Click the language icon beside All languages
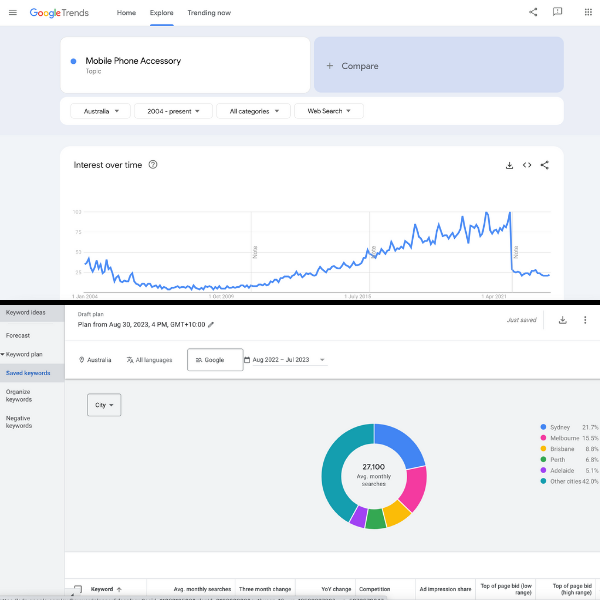This screenshot has height=600, width=600. [x=130, y=360]
